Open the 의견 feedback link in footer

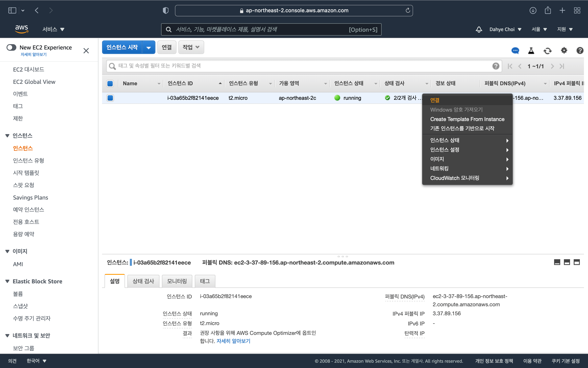[12, 361]
